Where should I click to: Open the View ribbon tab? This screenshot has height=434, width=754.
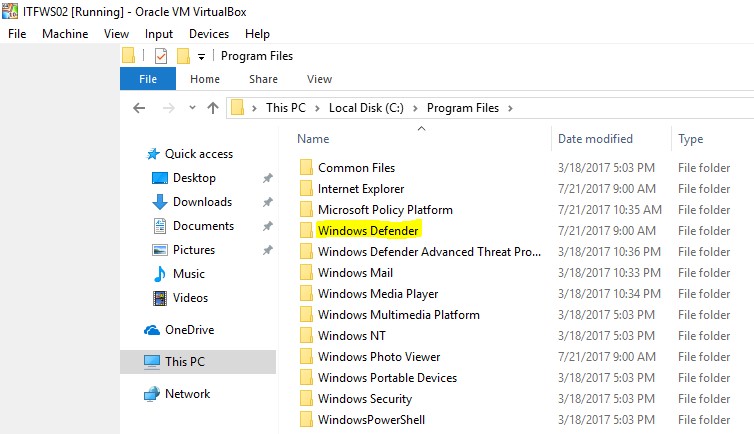[x=319, y=79]
